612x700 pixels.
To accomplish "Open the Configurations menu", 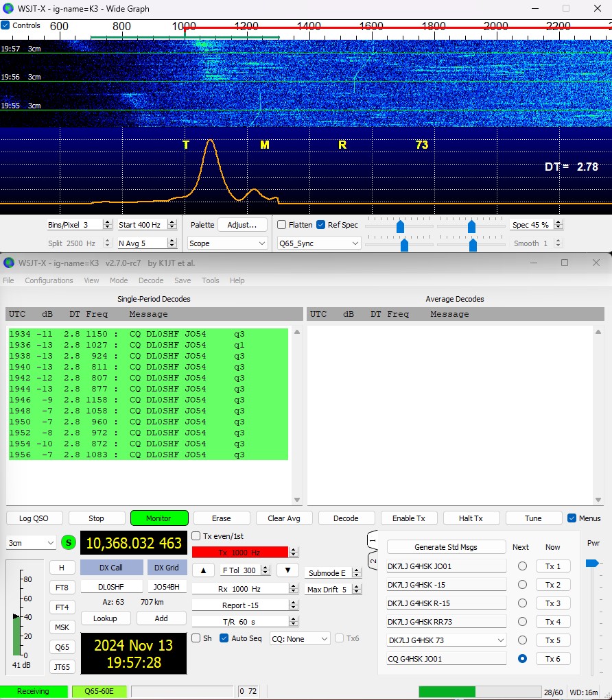I will point(49,280).
